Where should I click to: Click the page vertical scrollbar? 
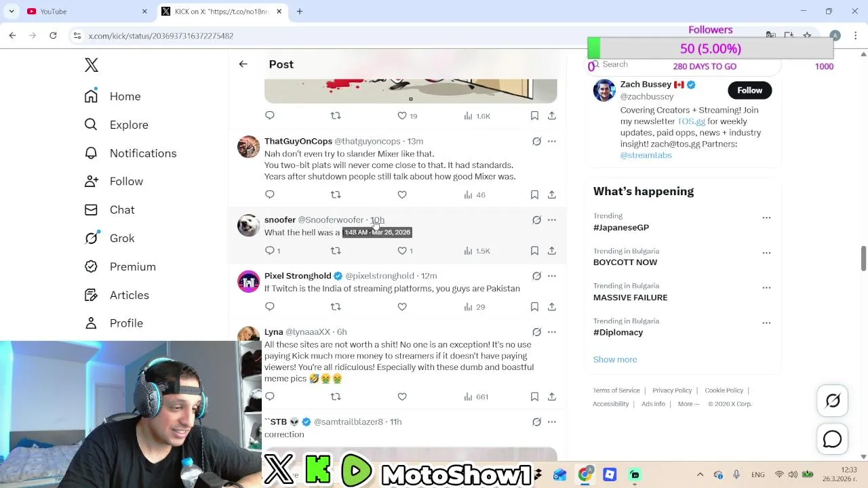(x=863, y=258)
